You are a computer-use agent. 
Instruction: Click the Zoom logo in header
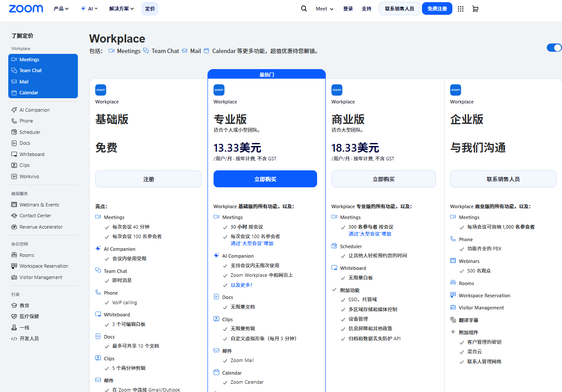point(26,9)
